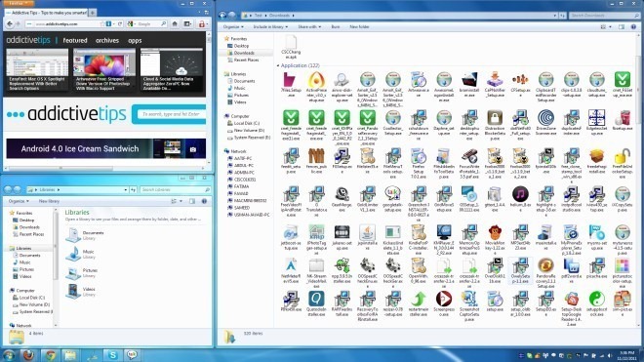This screenshot has width=644, height=362.
Task: Click addictivetips search field
Action: (x=172, y=114)
